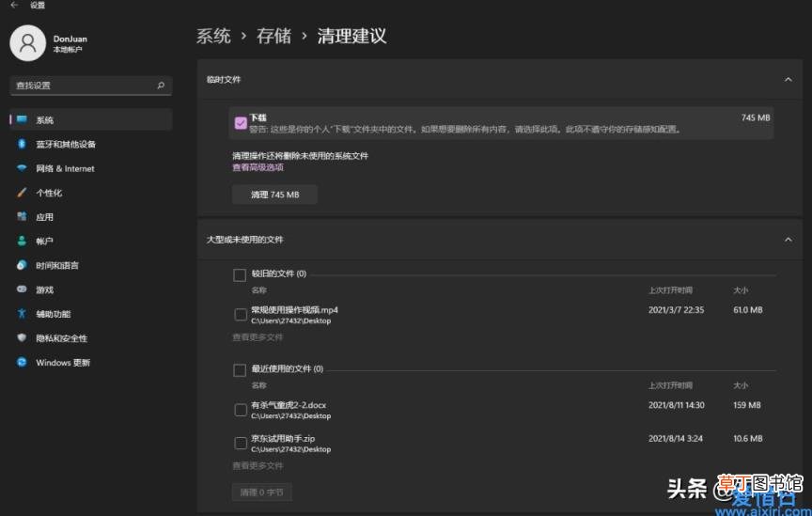The height and width of the screenshot is (516, 812).
Task: Click the date 2021/3/7 22:35
Action: coord(676,310)
